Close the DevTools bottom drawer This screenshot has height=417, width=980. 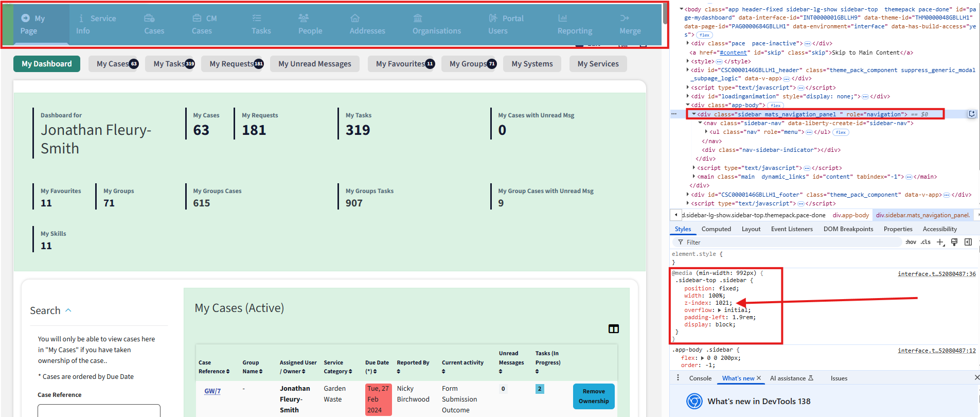977,378
